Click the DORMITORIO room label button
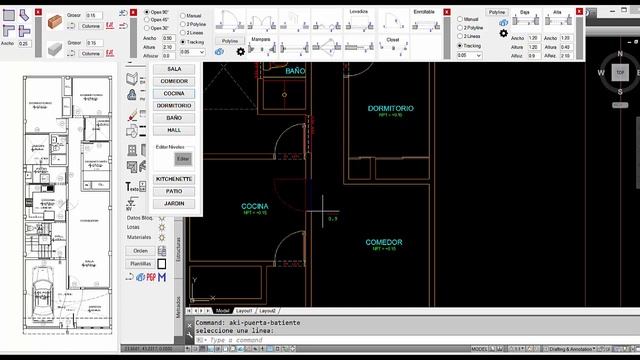Screen dimensions: 640x360 click(x=174, y=106)
